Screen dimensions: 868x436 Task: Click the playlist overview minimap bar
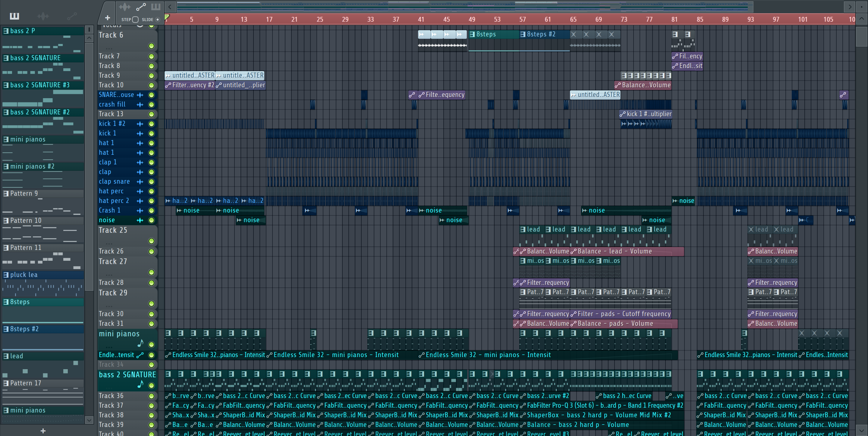click(465, 7)
